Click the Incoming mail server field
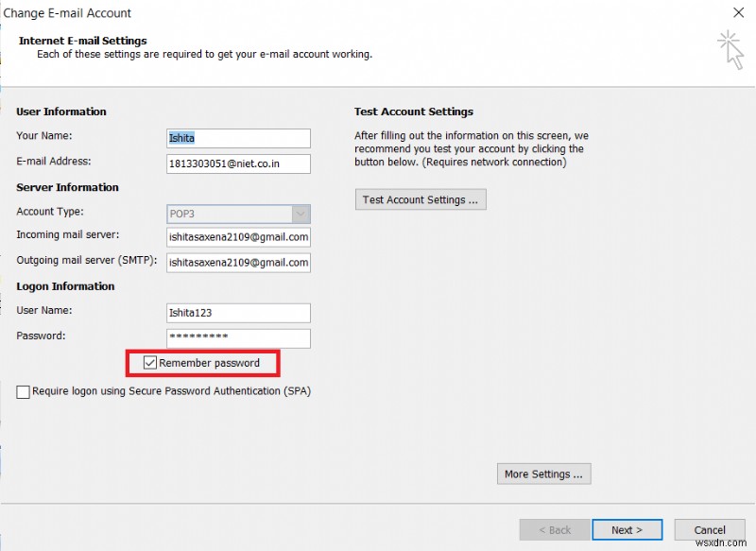 point(238,237)
